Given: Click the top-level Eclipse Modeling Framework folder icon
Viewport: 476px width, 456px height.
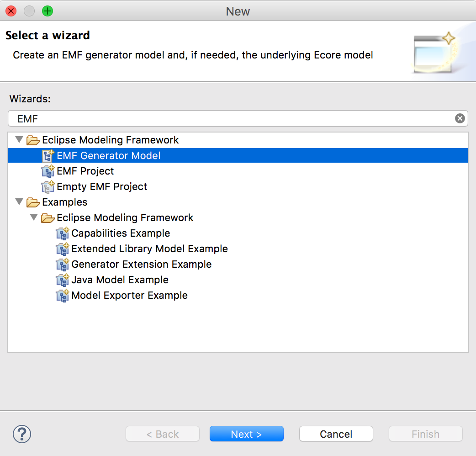Looking at the screenshot, I should click(x=33, y=140).
